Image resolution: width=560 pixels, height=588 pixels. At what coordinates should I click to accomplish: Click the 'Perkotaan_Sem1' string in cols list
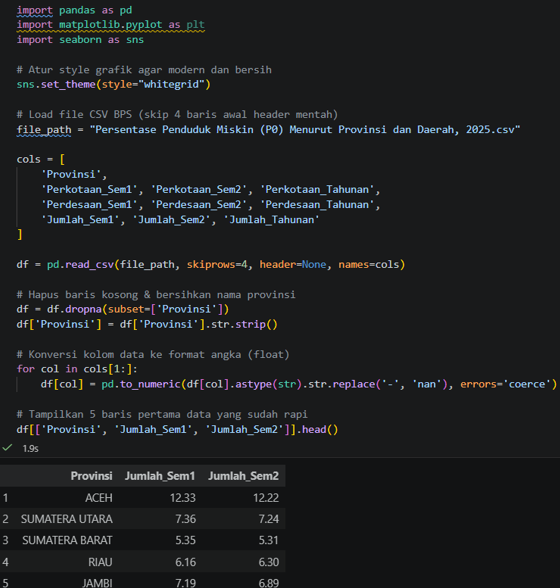pyautogui.click(x=89, y=189)
